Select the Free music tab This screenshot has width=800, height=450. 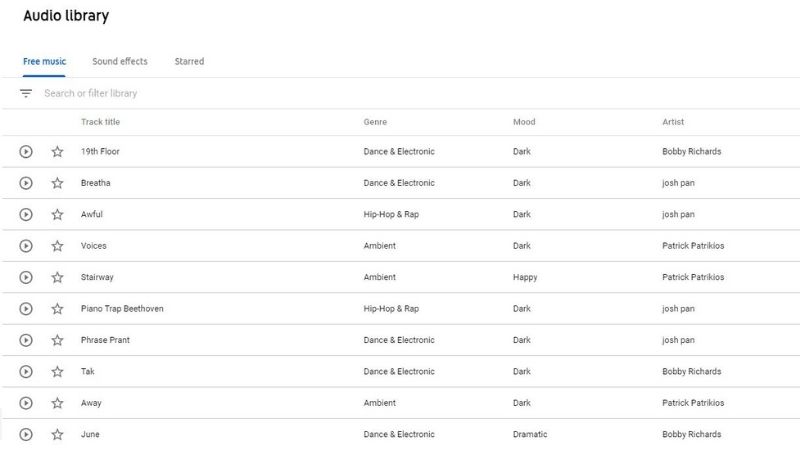(x=44, y=61)
